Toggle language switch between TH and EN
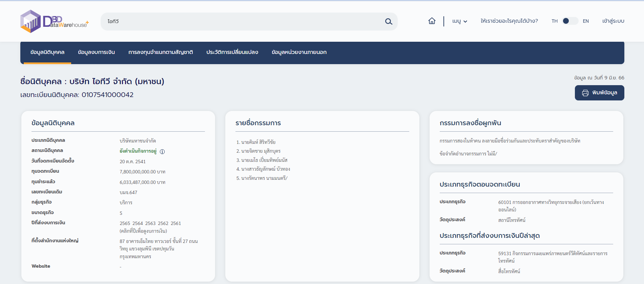The width and height of the screenshot is (644, 284). point(570,21)
